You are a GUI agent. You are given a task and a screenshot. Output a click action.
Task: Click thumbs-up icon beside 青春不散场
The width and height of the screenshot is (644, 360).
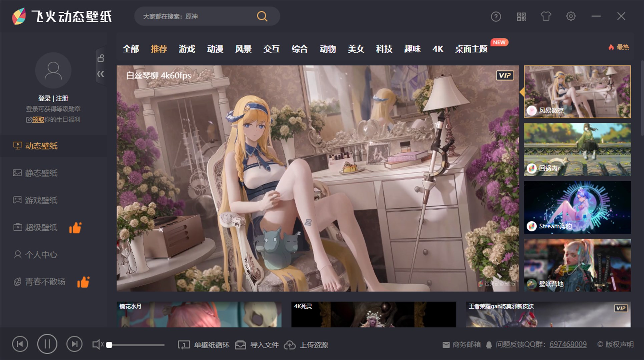pyautogui.click(x=83, y=282)
